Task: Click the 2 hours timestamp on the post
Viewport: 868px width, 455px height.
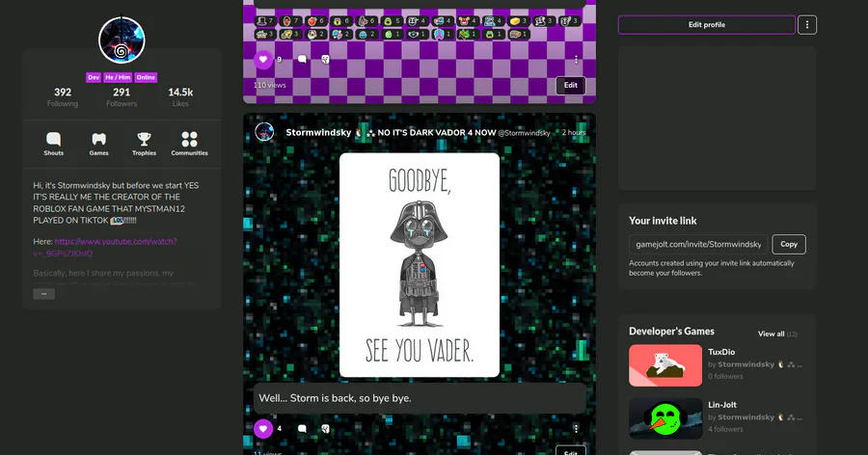Action: click(574, 133)
